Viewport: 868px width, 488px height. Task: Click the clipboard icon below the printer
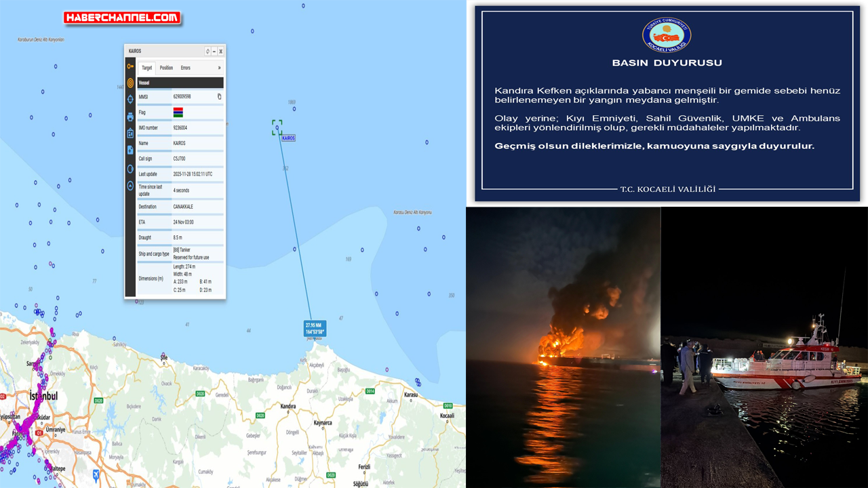pyautogui.click(x=130, y=134)
